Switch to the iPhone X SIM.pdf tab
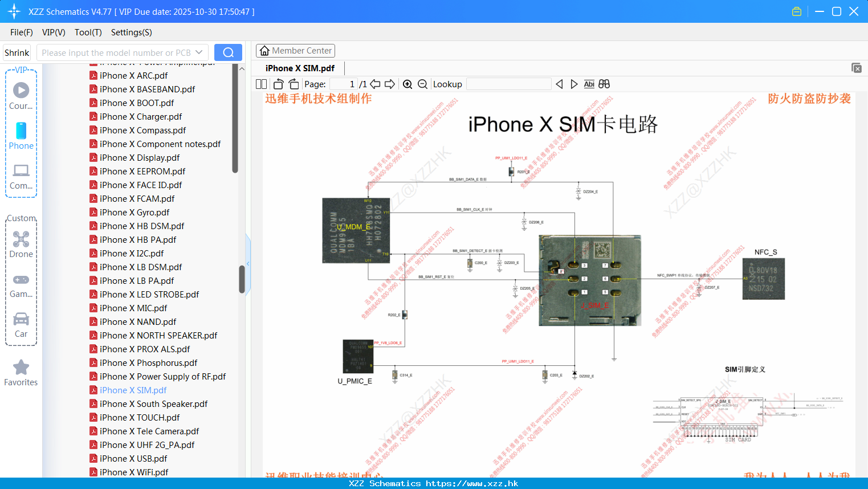 pos(300,68)
